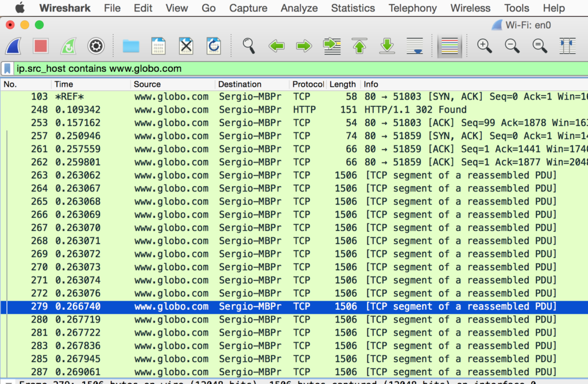
Task: Select highlighted packet 279 row
Action: pos(294,306)
